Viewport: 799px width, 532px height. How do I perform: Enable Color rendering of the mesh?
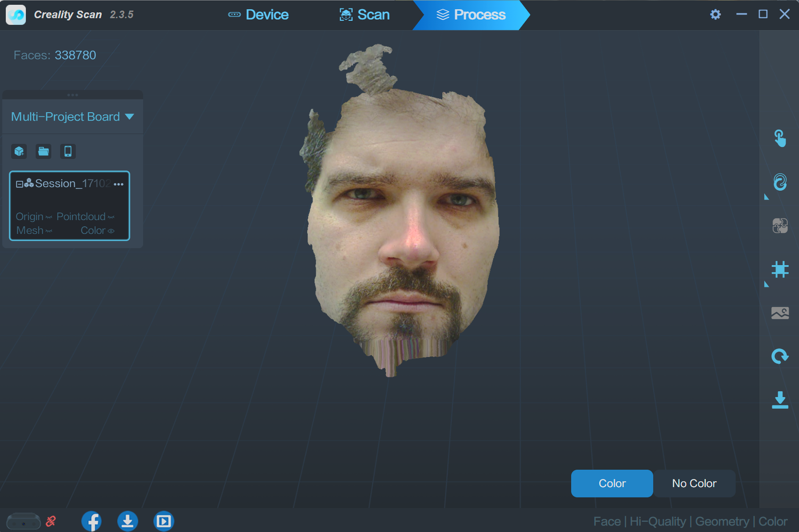tap(612, 483)
